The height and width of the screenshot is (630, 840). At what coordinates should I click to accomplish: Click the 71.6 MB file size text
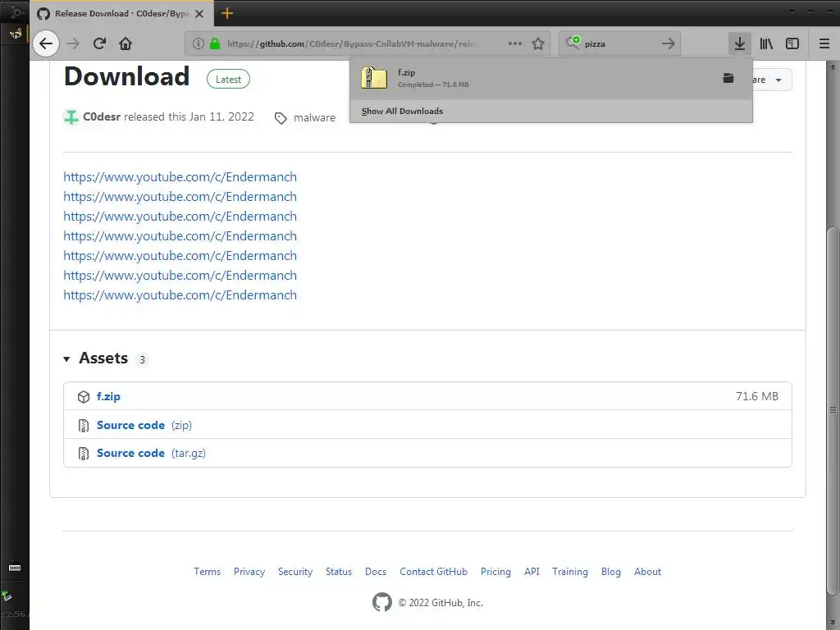click(757, 396)
